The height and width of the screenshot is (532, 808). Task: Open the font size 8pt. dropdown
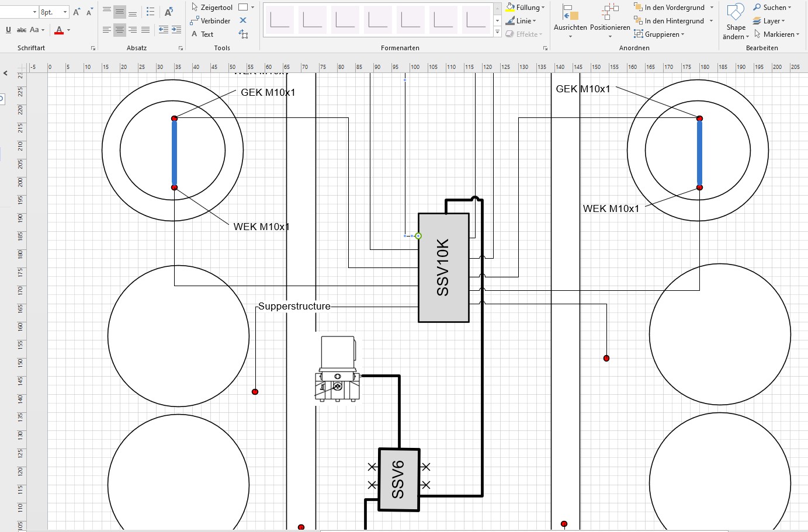click(65, 12)
